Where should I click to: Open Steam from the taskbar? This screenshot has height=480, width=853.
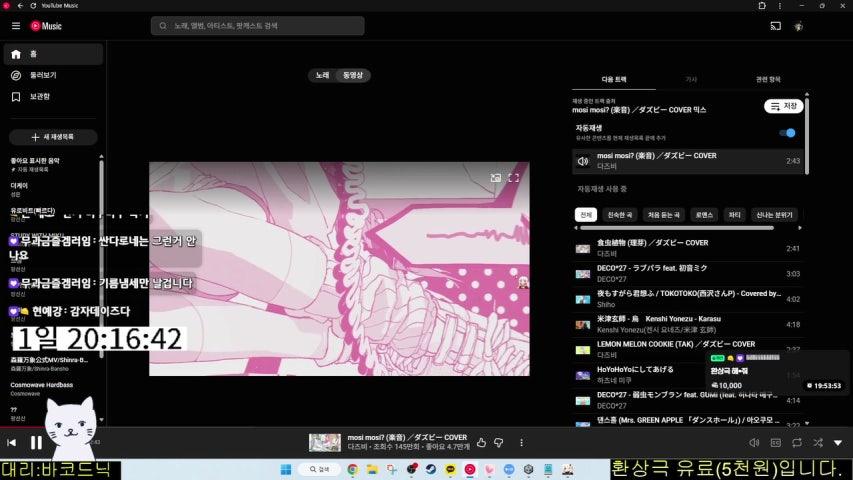tap(431, 469)
